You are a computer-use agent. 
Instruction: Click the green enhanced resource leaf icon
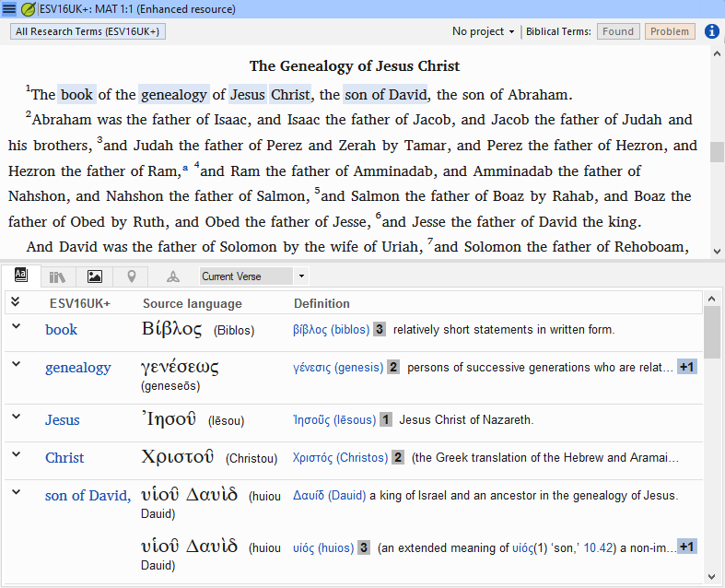click(x=29, y=9)
